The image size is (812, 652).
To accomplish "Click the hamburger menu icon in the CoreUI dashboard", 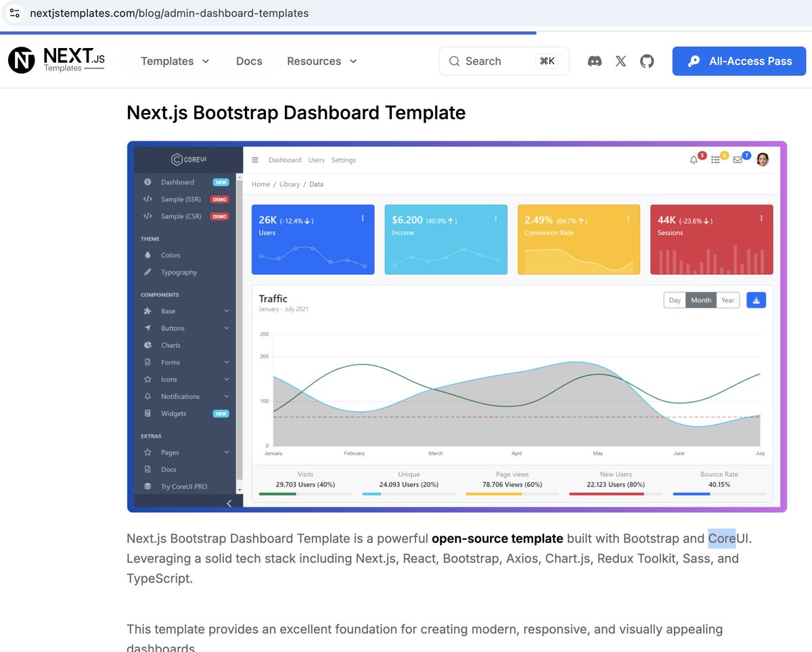I will 255,160.
